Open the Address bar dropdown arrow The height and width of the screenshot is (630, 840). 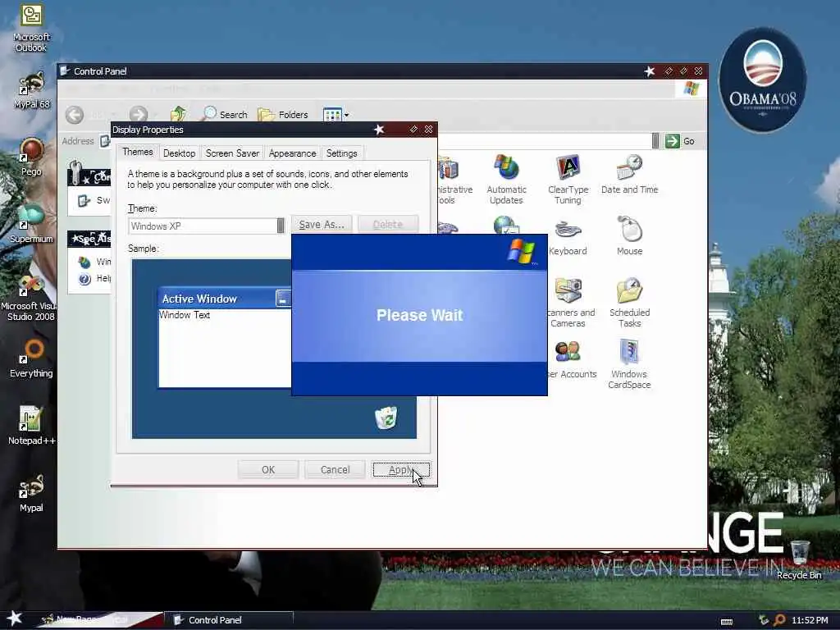(x=655, y=141)
